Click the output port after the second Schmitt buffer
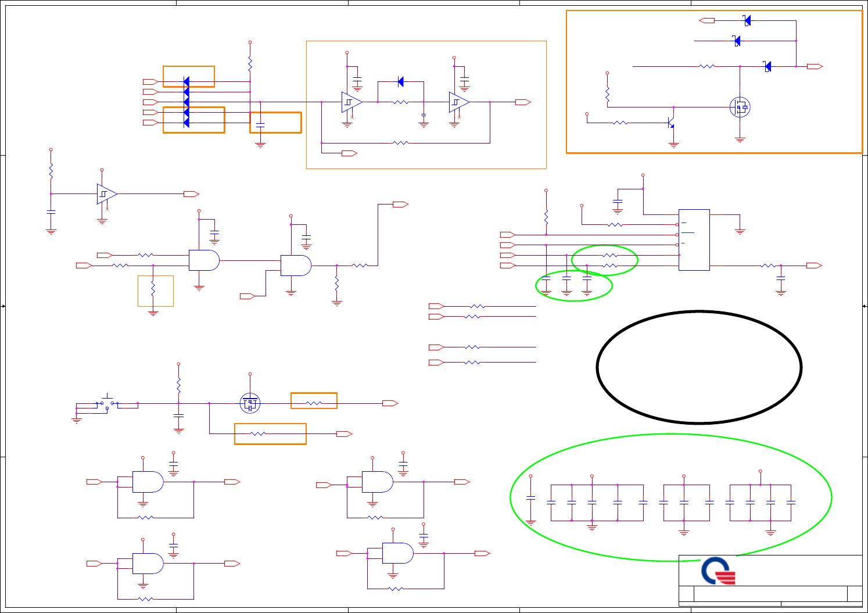The image size is (868, 613). pos(523,102)
